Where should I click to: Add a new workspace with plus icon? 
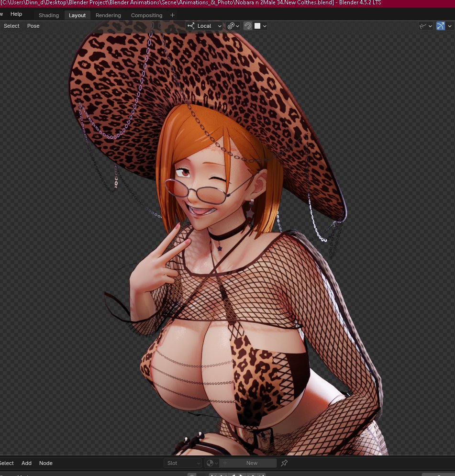172,15
